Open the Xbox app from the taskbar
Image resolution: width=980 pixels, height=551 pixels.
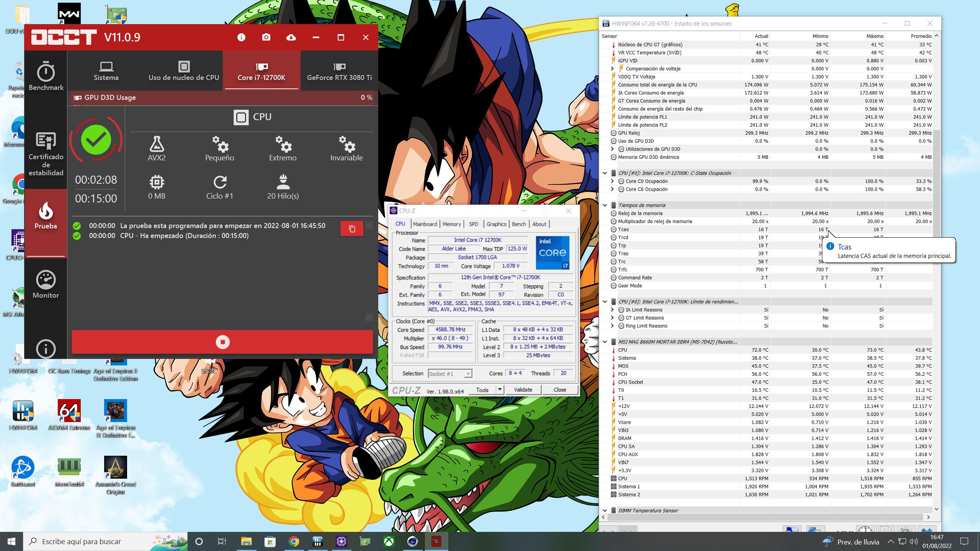tap(389, 541)
